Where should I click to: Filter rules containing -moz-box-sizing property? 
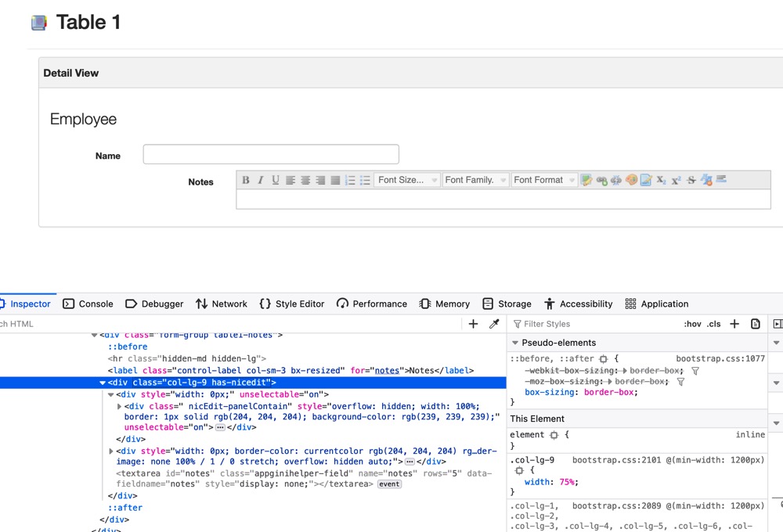pyautogui.click(x=680, y=382)
